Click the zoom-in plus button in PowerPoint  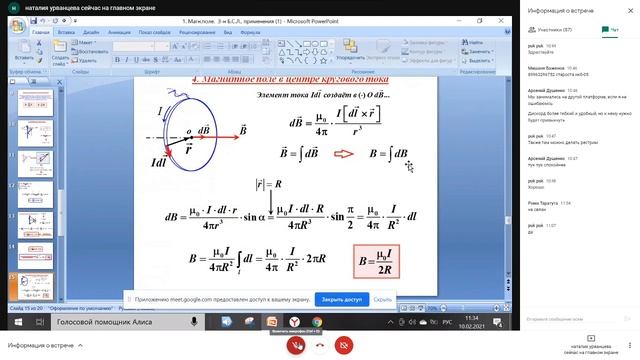tap(496, 308)
